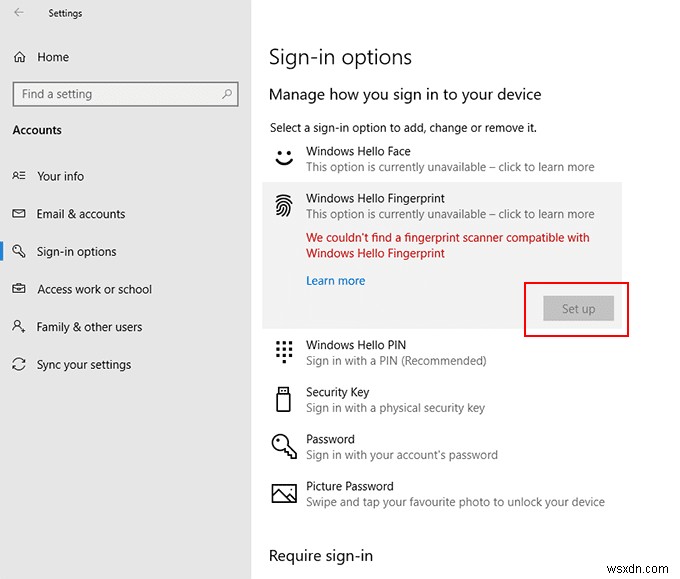680x579 pixels.
Task: Click the back arrow in Settings header
Action: coord(19,13)
